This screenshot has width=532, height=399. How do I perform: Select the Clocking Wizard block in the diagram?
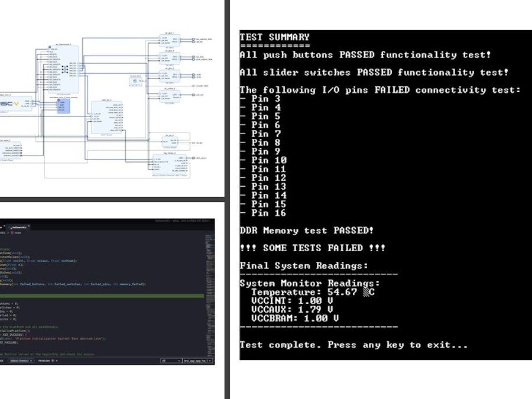170,141
